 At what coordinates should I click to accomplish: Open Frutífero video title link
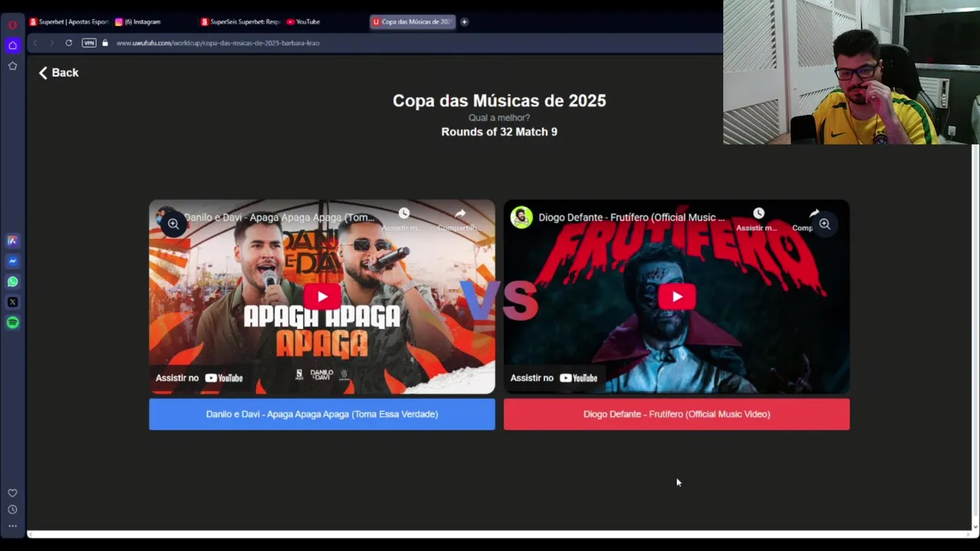pos(631,217)
